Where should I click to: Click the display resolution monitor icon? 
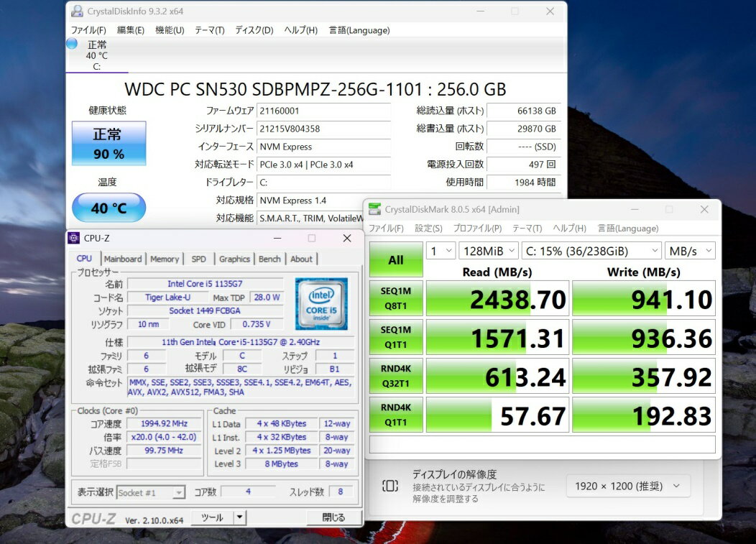tap(390, 486)
